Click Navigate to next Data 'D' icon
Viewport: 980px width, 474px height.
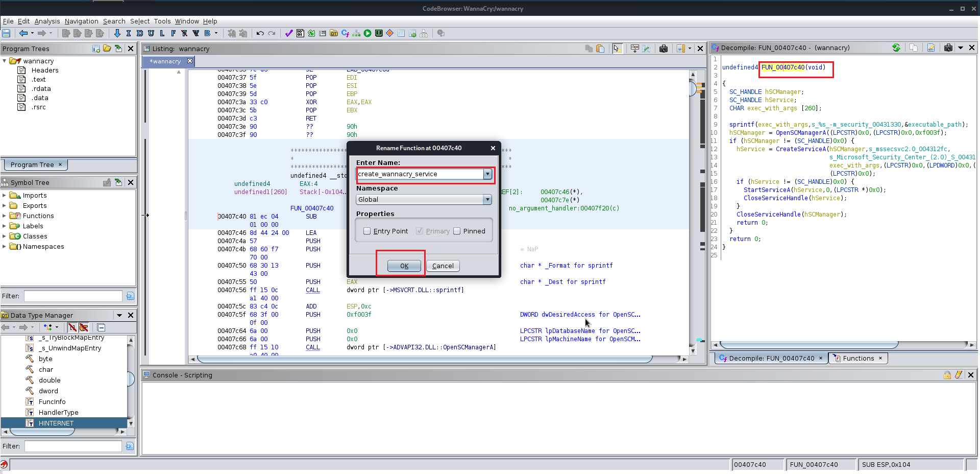(x=139, y=33)
